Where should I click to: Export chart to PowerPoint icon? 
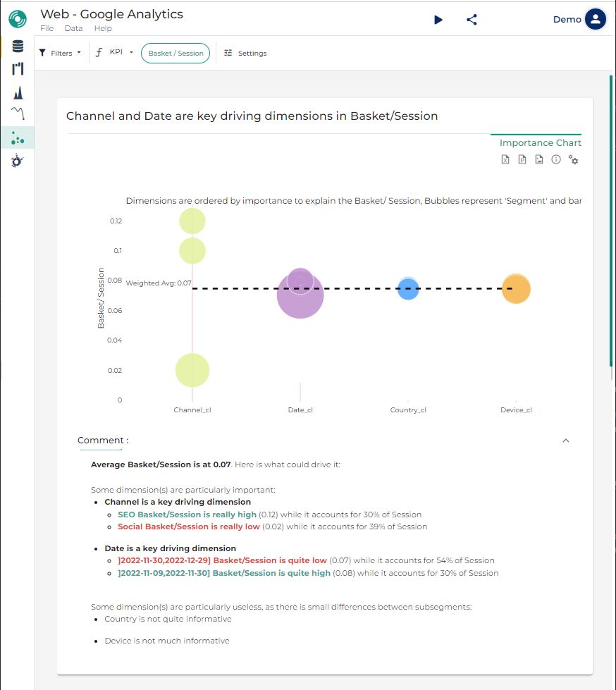click(x=522, y=159)
